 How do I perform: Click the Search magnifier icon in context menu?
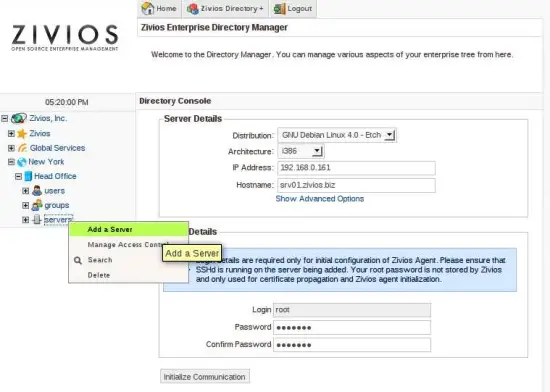pyautogui.click(x=78, y=260)
